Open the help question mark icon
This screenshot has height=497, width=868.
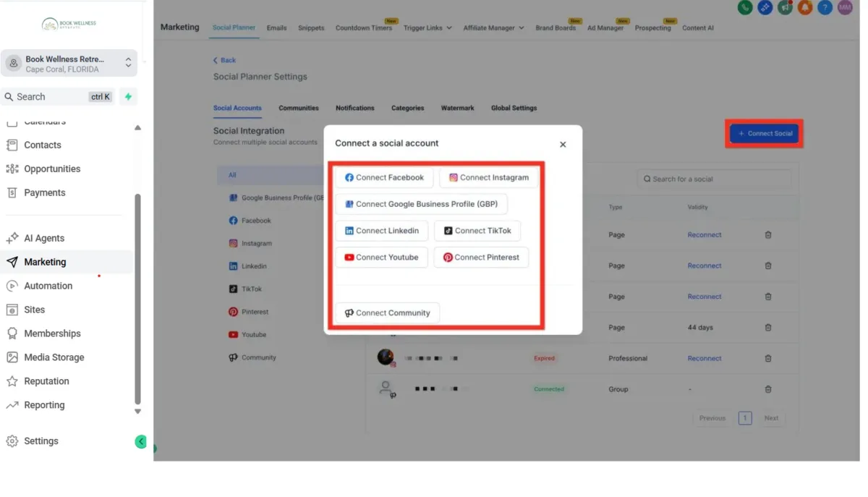click(825, 7)
